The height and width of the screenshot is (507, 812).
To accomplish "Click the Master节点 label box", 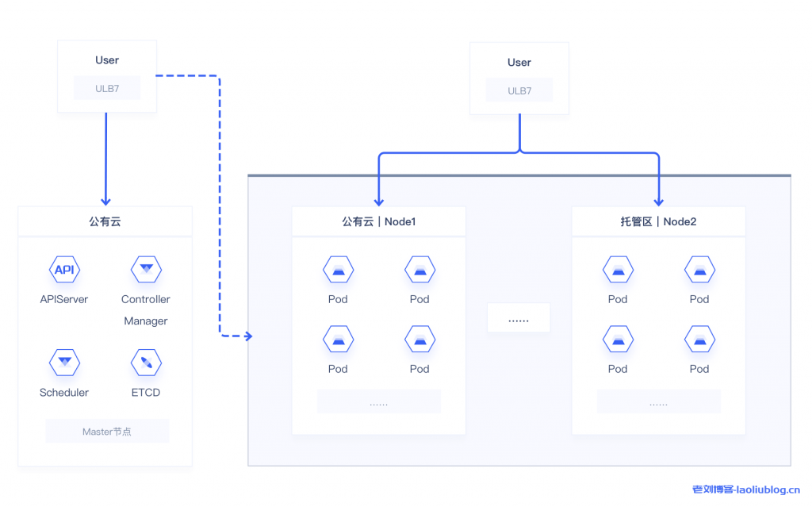I will click(x=107, y=432).
